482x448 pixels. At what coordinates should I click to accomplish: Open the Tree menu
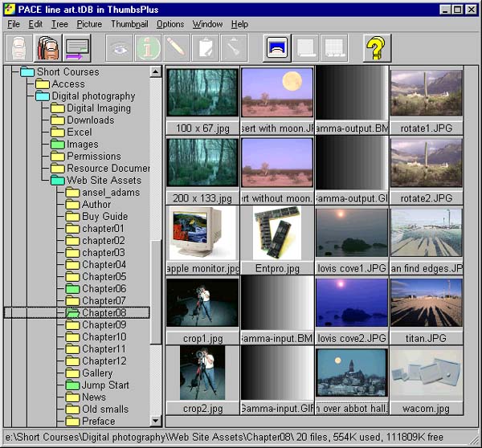pos(59,24)
